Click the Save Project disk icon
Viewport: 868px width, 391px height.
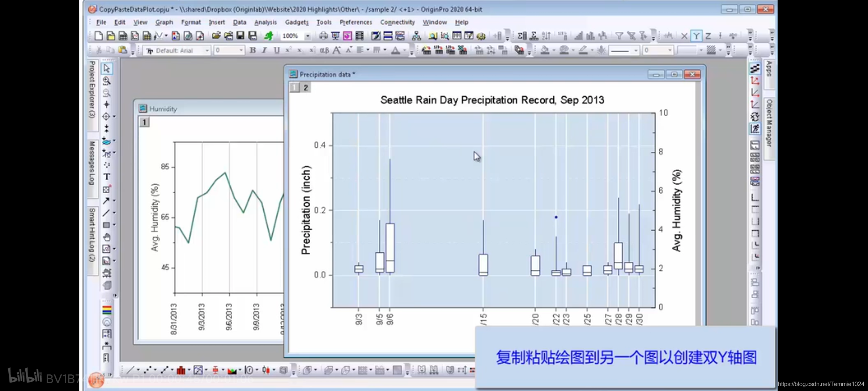point(240,35)
